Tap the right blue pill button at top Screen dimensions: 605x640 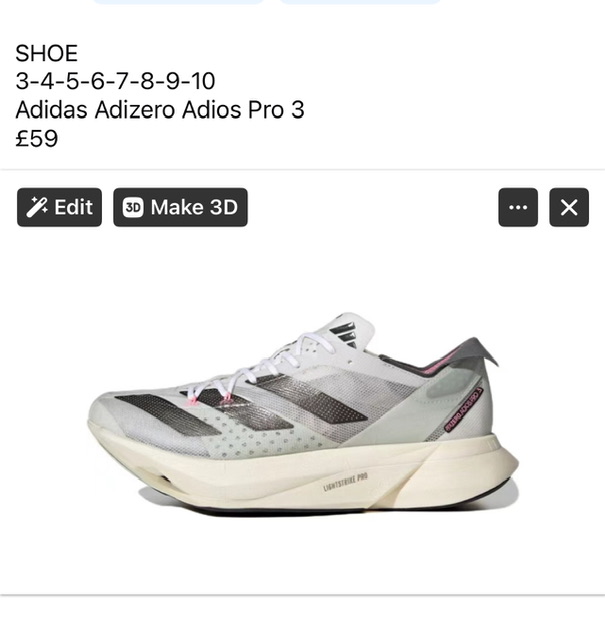(x=360, y=2)
